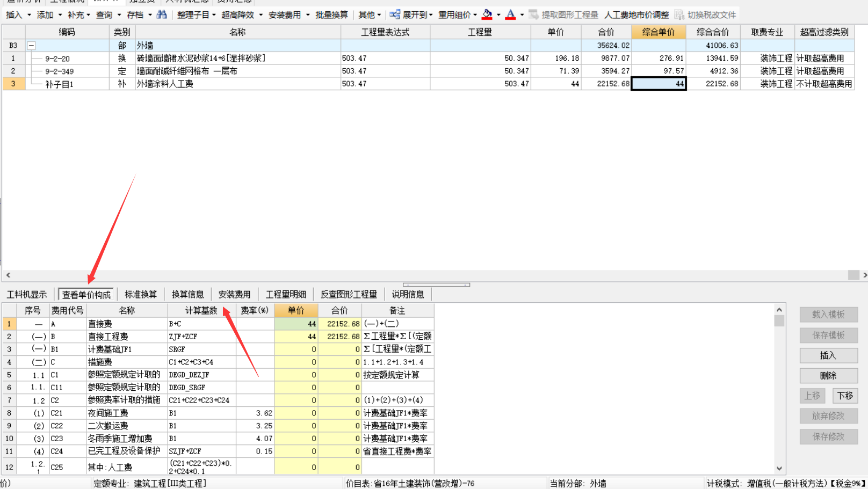Open the fill color dropdown arrow
This screenshot has width=868, height=489.
[498, 15]
